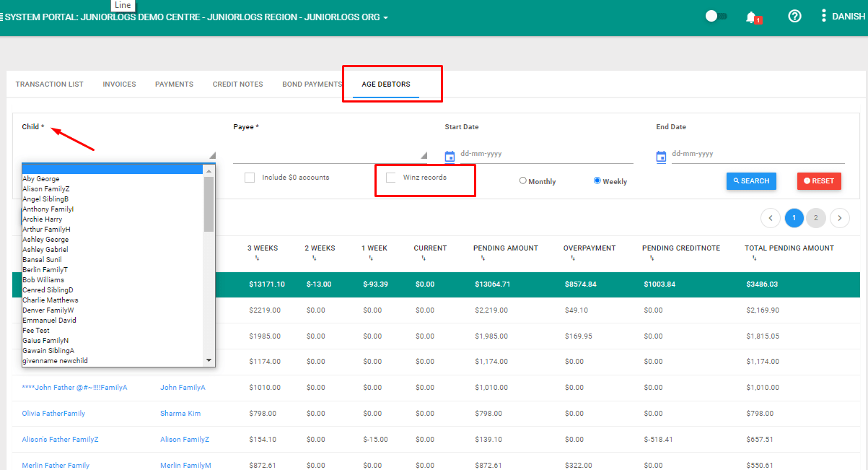This screenshot has width=868, height=470.
Task: Sort by Total Pending Amount column arrows
Action: point(754,258)
